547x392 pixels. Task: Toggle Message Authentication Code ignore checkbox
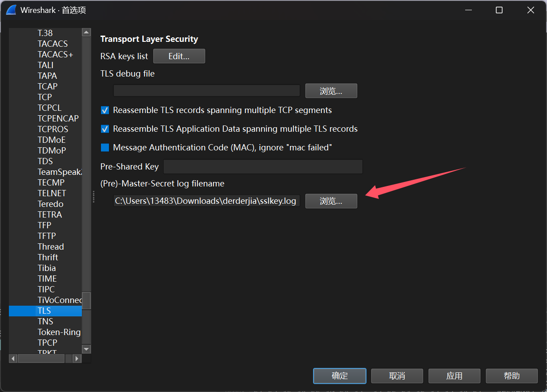(x=105, y=148)
